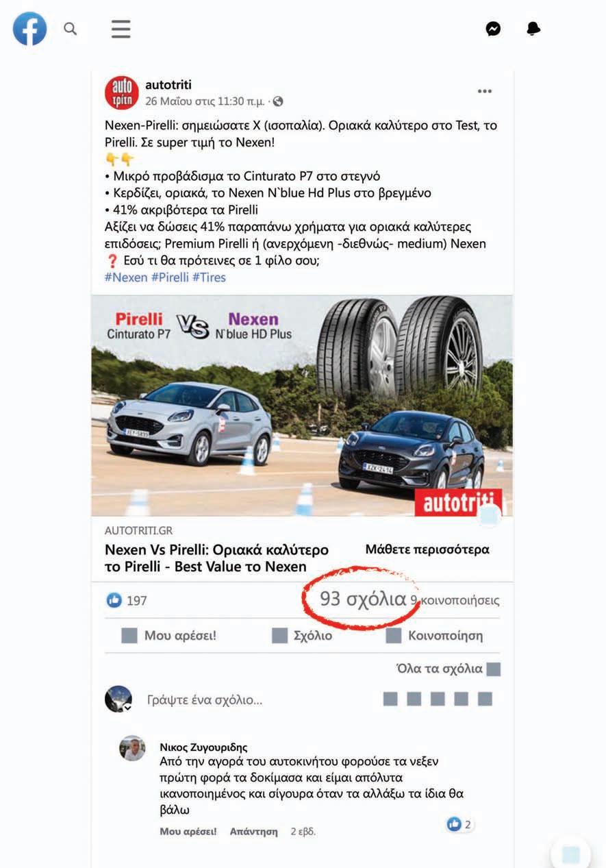The image size is (606, 868).
Task: Click the Μάθετε περισσότερα button
Action: coord(427,549)
